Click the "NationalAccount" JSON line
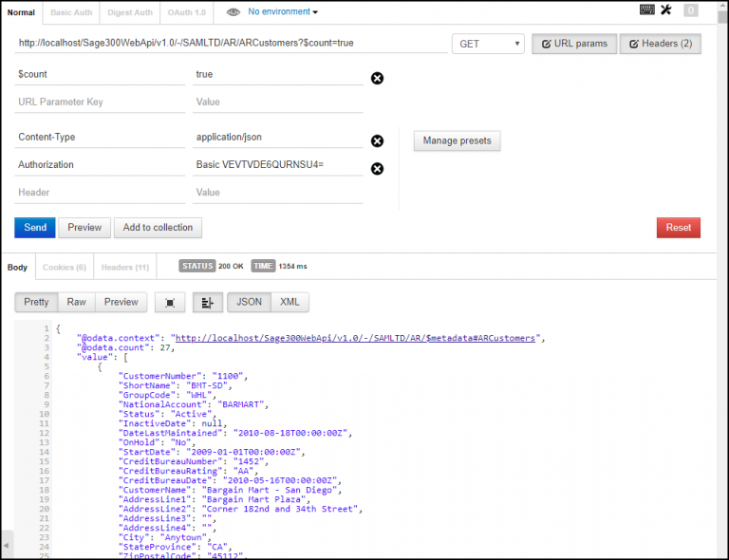The image size is (729, 560). (194, 404)
